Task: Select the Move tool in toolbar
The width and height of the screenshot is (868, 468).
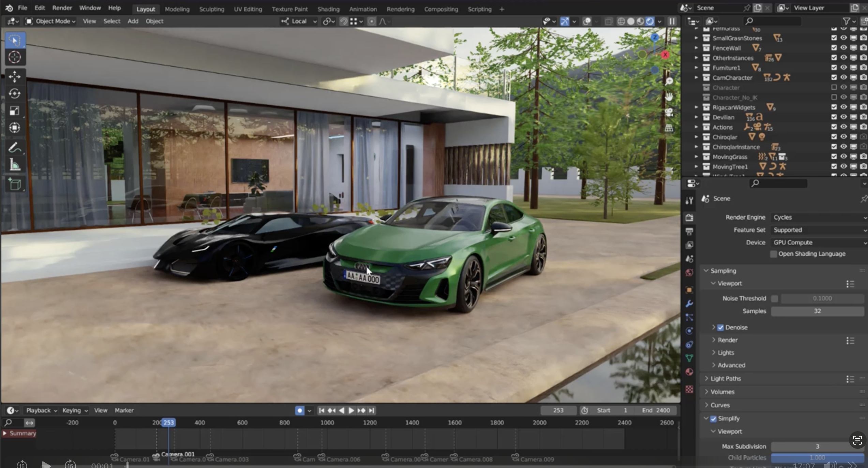Action: point(14,76)
